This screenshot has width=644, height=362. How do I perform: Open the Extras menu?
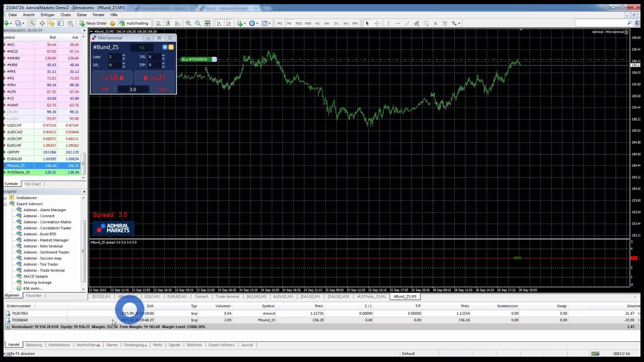pos(82,15)
